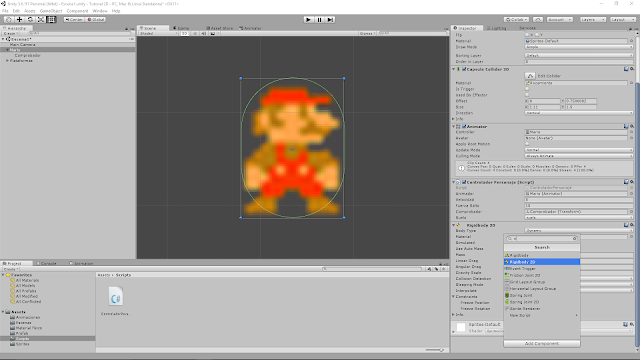This screenshot has height=360, width=640.
Task: Click the Pause button
Action: pyautogui.click(x=320, y=20)
